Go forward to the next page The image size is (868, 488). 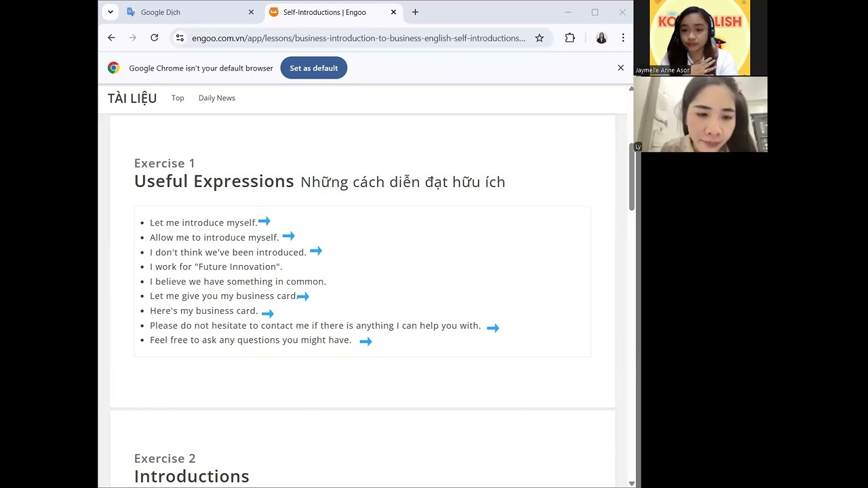pyautogui.click(x=133, y=38)
